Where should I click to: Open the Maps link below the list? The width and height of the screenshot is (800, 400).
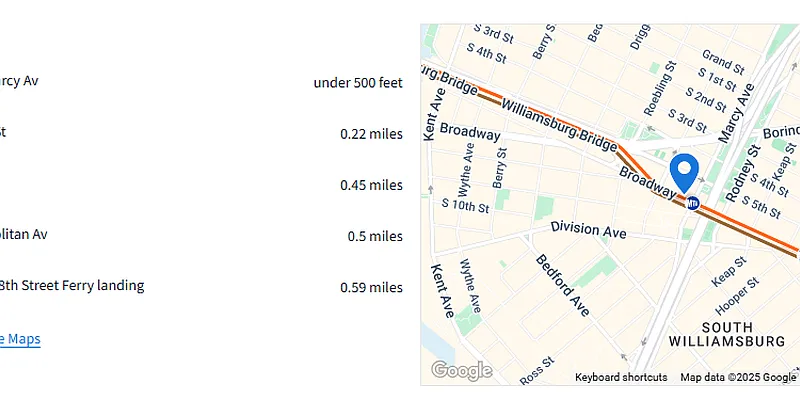[20, 339]
